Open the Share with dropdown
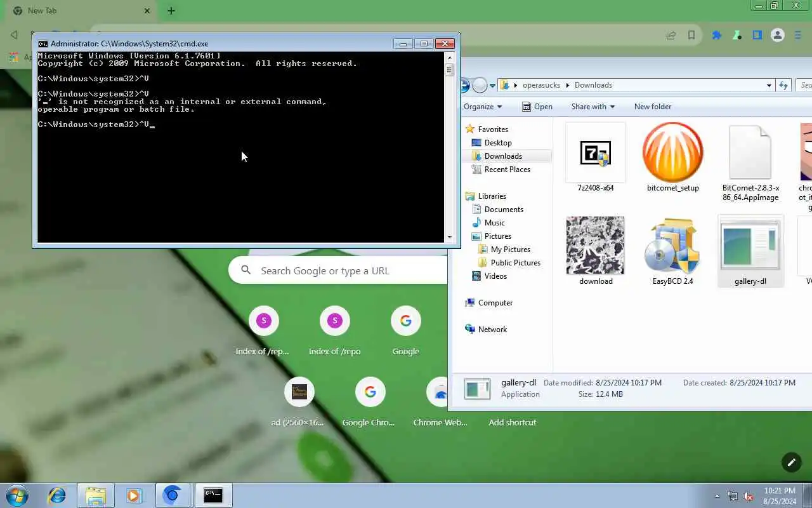This screenshot has height=508, width=812. point(593,106)
